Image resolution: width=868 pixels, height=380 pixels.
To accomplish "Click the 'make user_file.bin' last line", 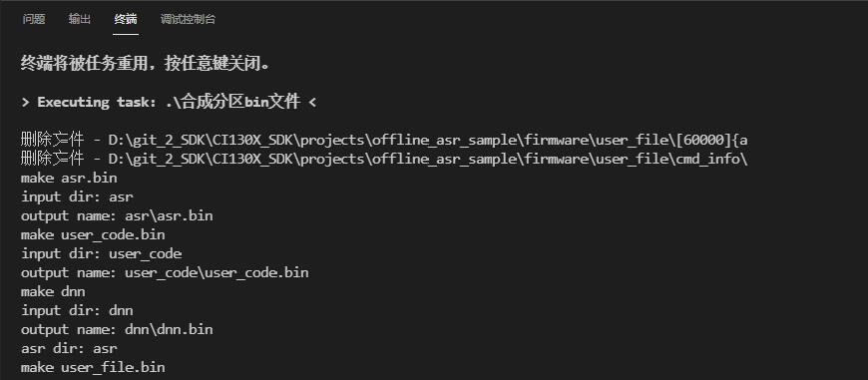I will 93,367.
